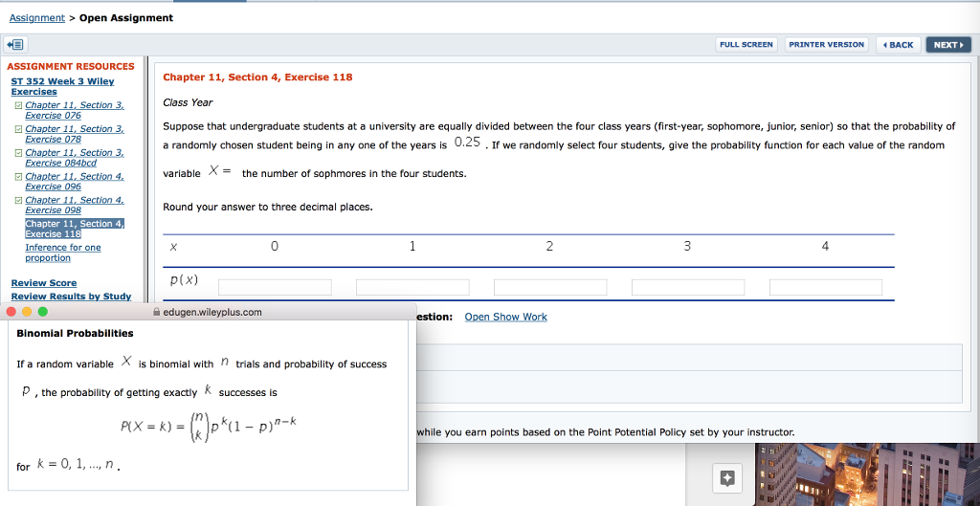Click the p(x) input for x = 2
Screen dimensions: 980x506
550,287
